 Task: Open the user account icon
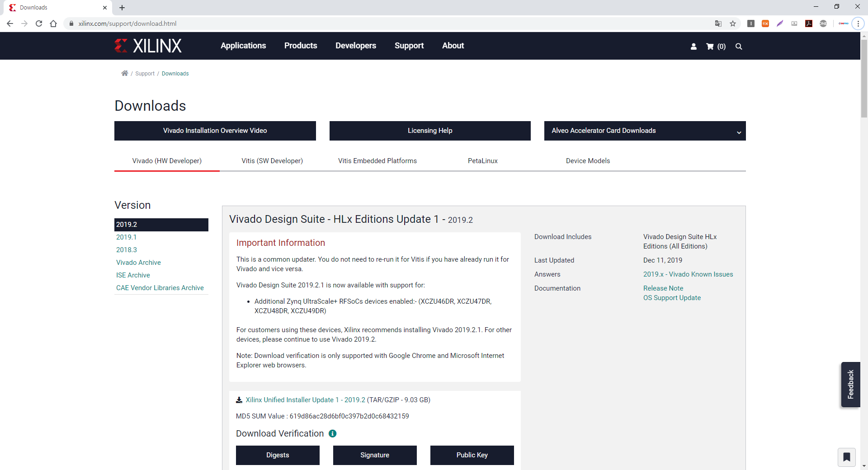point(693,46)
